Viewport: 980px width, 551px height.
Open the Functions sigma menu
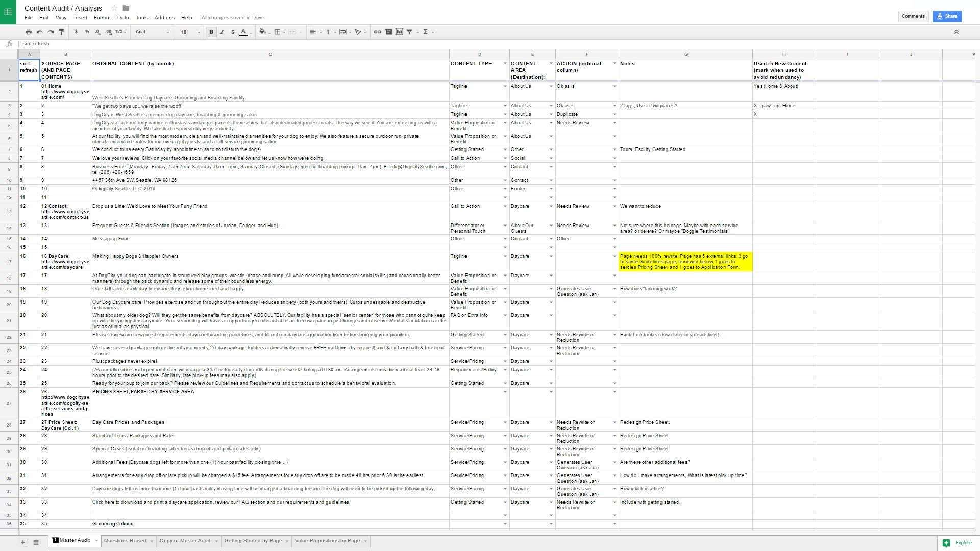(428, 32)
